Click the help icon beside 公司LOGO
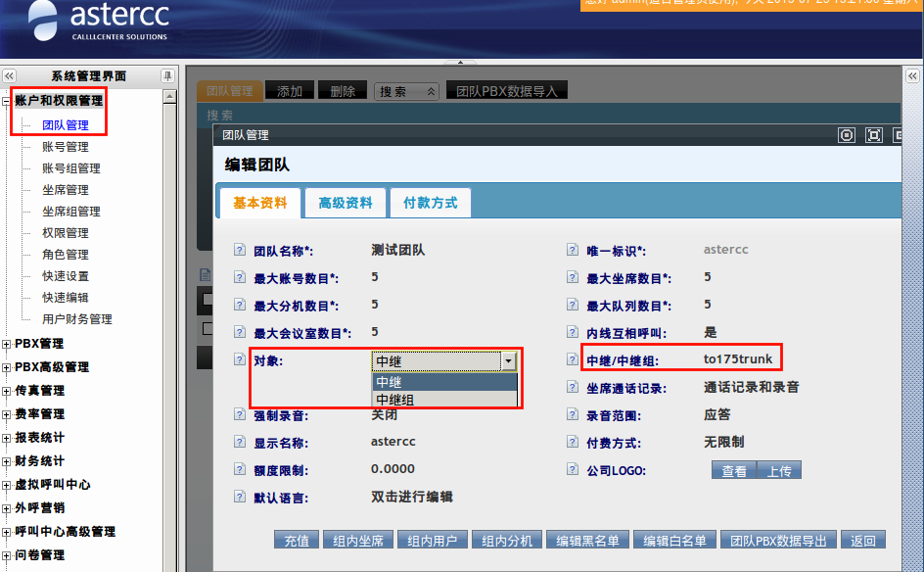Image resolution: width=924 pixels, height=572 pixels. (573, 470)
